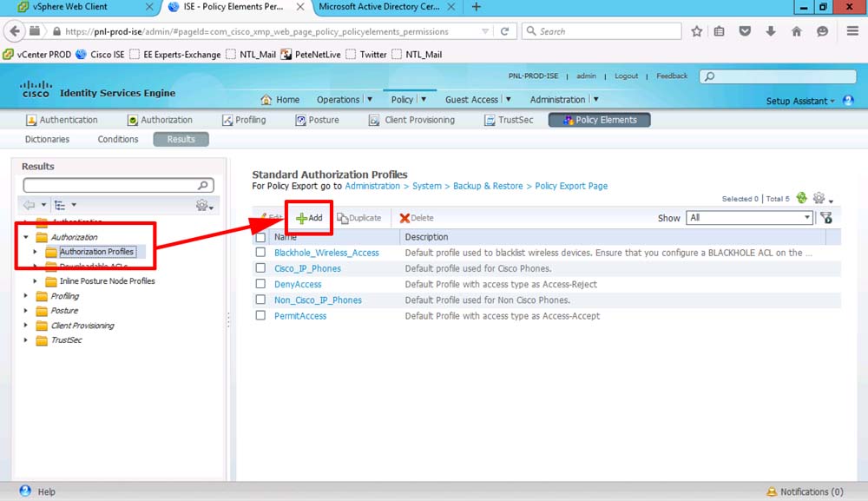Click the Help icon at bottom left
The image size is (868, 501).
tap(25, 491)
